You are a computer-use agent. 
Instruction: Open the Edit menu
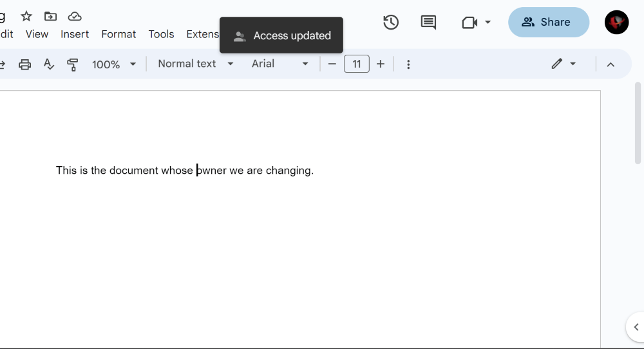coord(6,34)
